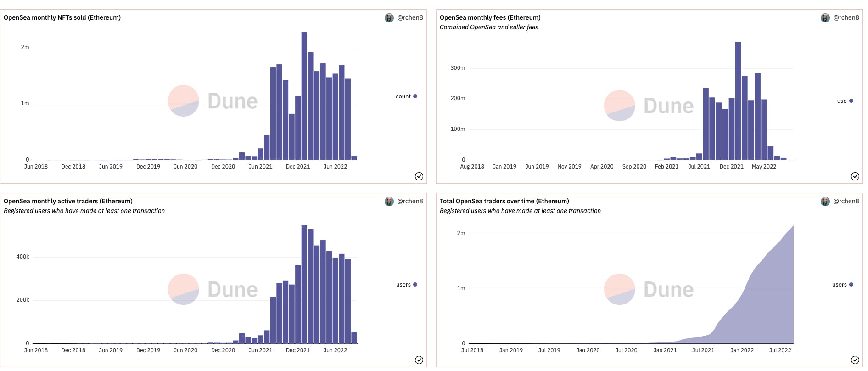Toggle the 'count' legend series
868x371 pixels.
pyautogui.click(x=406, y=96)
